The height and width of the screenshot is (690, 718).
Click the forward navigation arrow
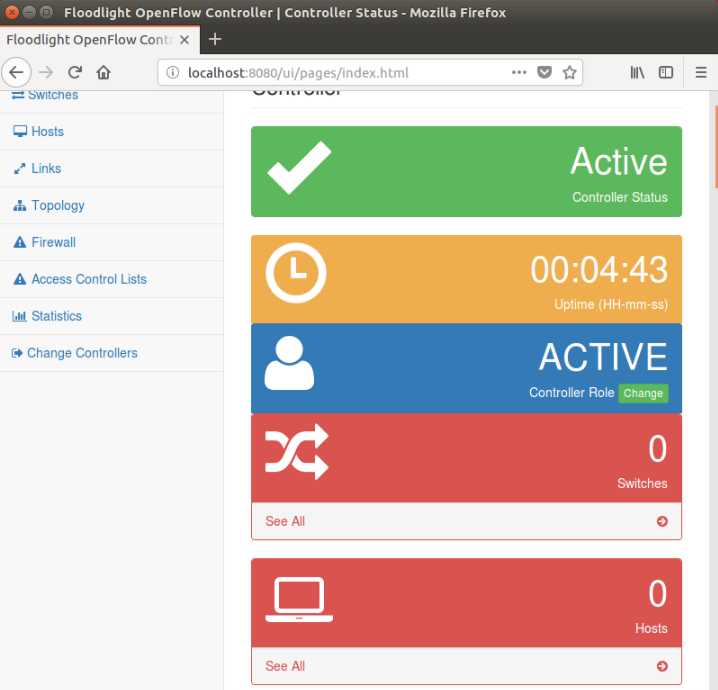[46, 72]
